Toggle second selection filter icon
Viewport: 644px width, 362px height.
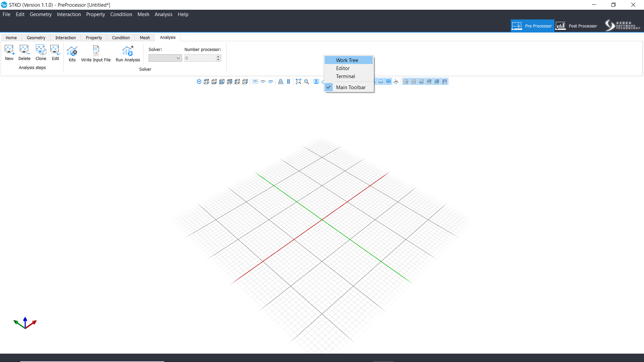coord(414,81)
